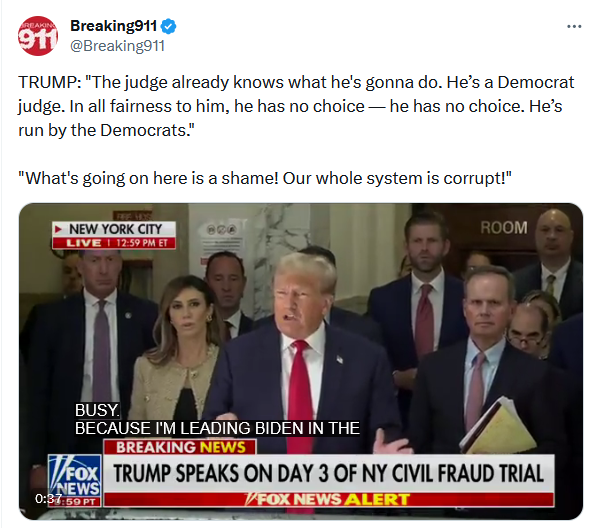Click the ROOM sign in the video

pos(504,228)
